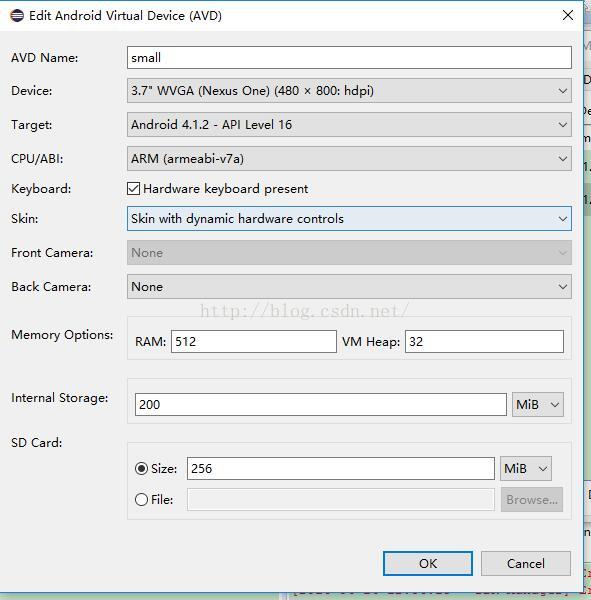Click the Internal Storage size field
The width and height of the screenshot is (591, 600).
[x=321, y=404]
